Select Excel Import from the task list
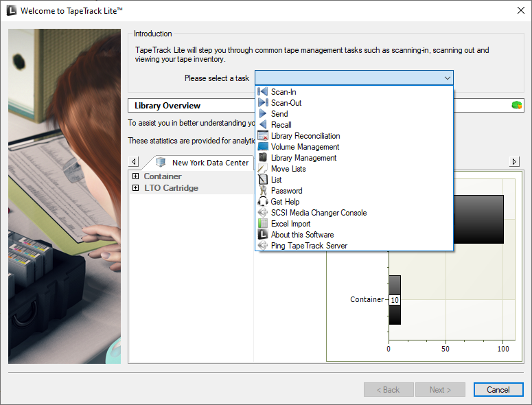 click(354, 224)
